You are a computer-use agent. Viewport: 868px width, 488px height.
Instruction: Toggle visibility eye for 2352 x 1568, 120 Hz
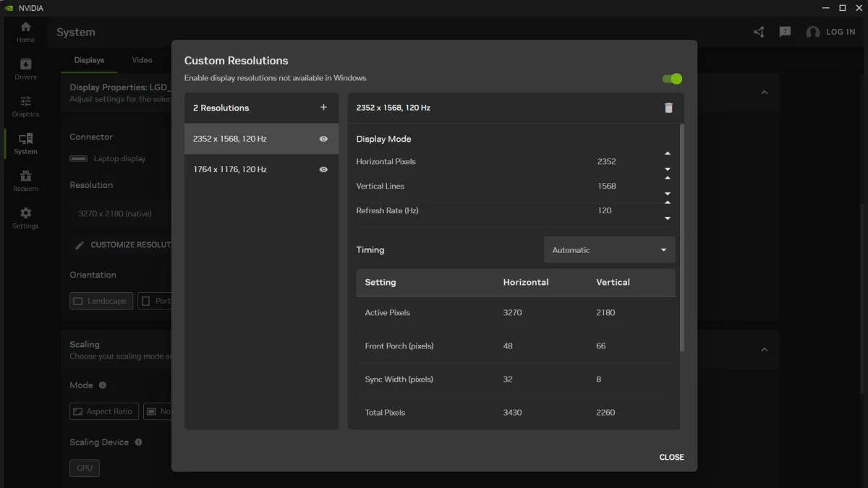point(323,139)
